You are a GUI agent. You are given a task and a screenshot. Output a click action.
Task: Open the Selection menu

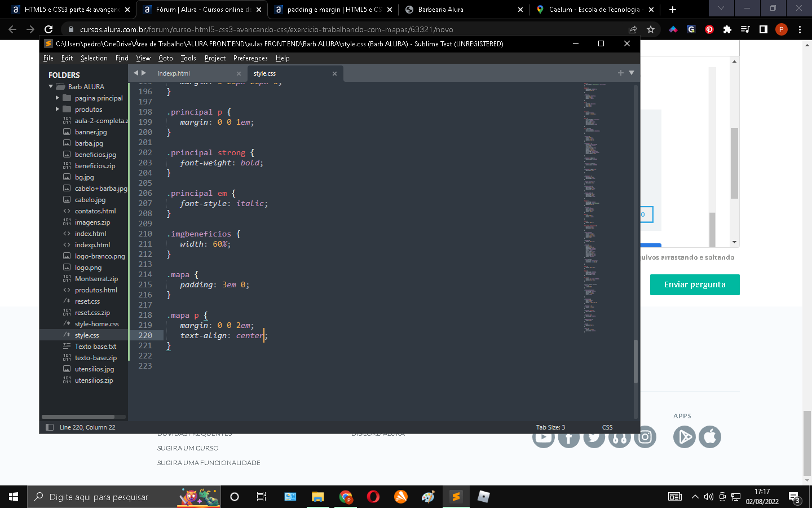point(94,58)
